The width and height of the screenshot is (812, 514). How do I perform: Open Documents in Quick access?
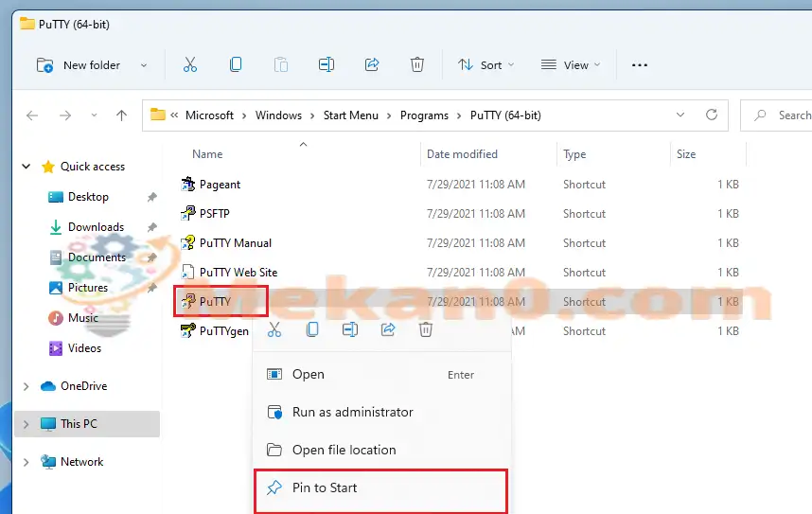point(97,257)
